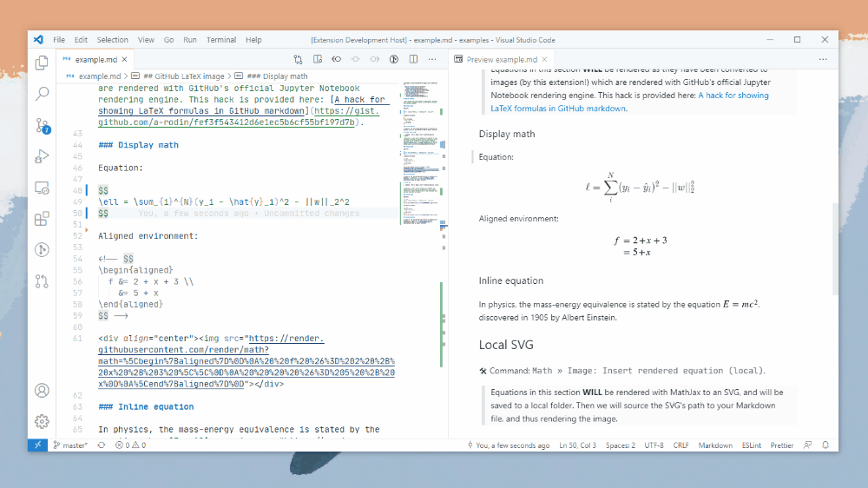Open the Search view in the activity bar

pyautogui.click(x=42, y=94)
